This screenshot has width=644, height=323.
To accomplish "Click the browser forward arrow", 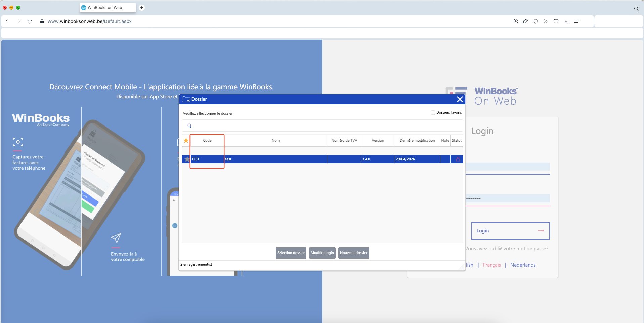I will point(19,21).
